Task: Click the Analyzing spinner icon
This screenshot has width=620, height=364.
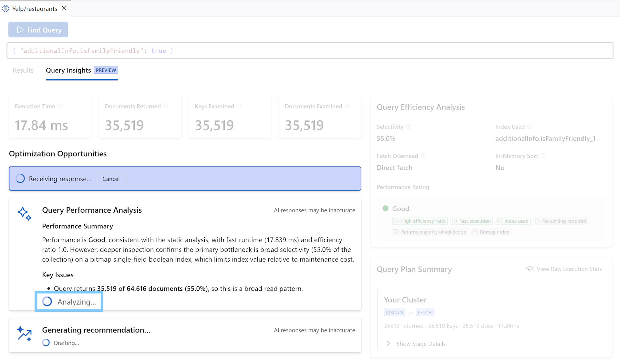Action: (x=47, y=301)
